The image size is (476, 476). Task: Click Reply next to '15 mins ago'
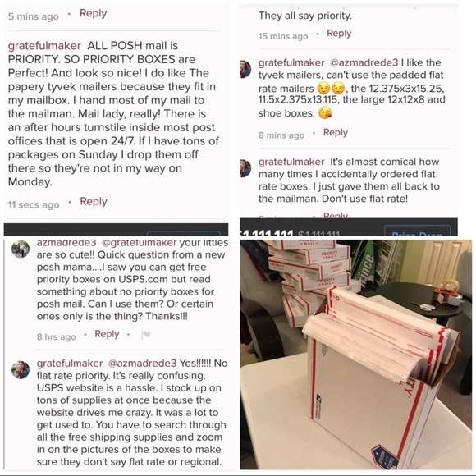pos(339,33)
